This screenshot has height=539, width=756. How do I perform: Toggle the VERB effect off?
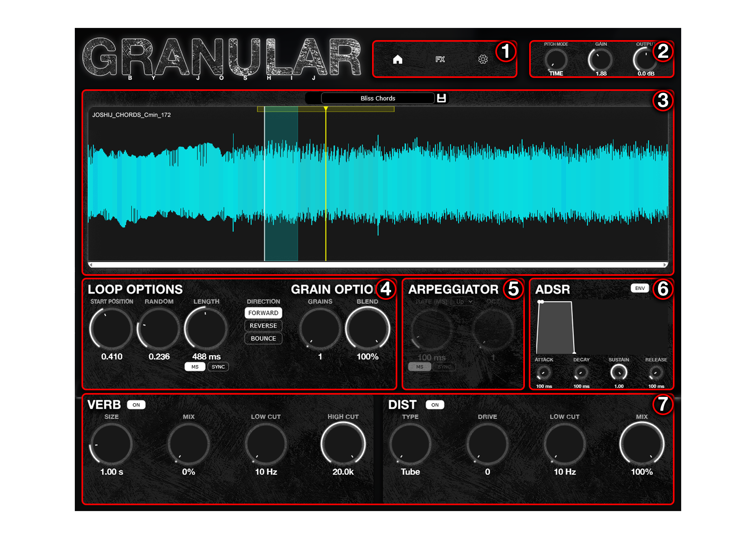[x=137, y=404]
